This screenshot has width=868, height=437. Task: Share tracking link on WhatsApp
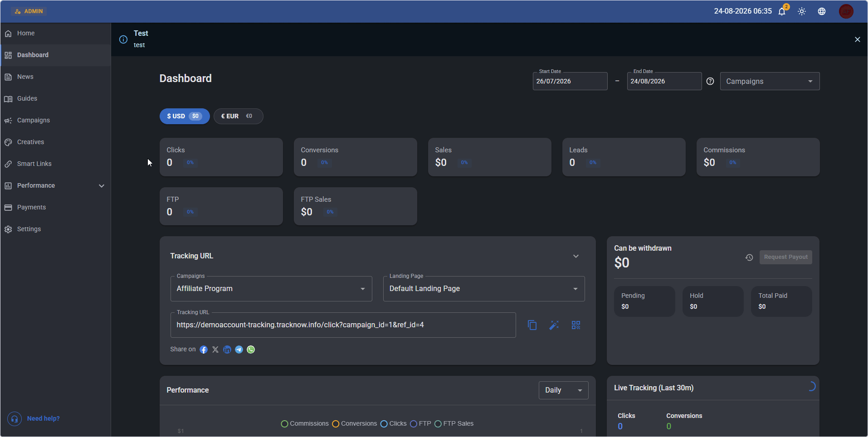pos(251,350)
